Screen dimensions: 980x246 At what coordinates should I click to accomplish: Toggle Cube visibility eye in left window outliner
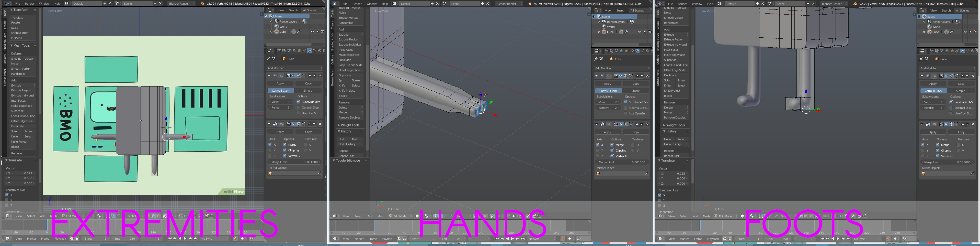click(x=312, y=31)
